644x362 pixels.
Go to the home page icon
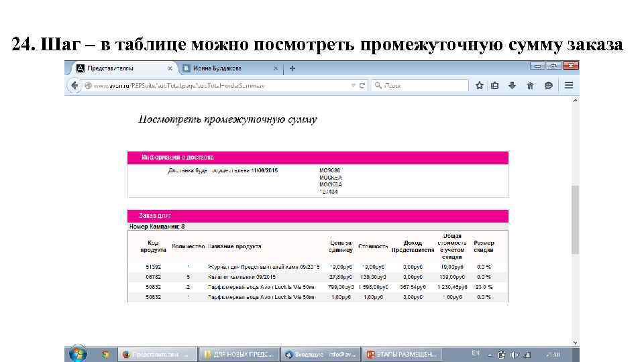[x=530, y=85]
